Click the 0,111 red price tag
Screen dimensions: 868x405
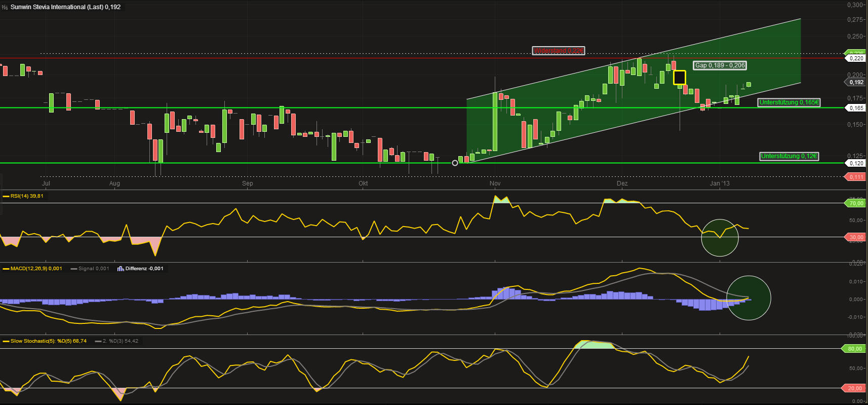[855, 177]
